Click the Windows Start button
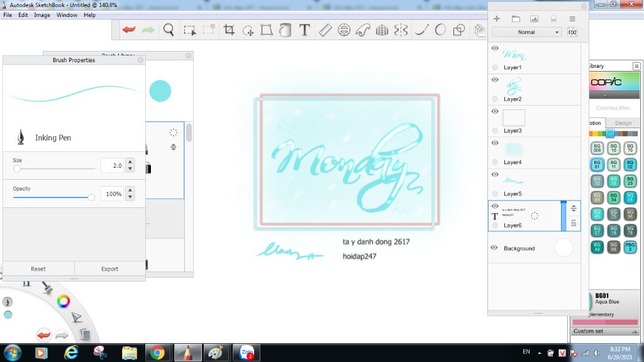The height and width of the screenshot is (362, 644). [x=13, y=353]
